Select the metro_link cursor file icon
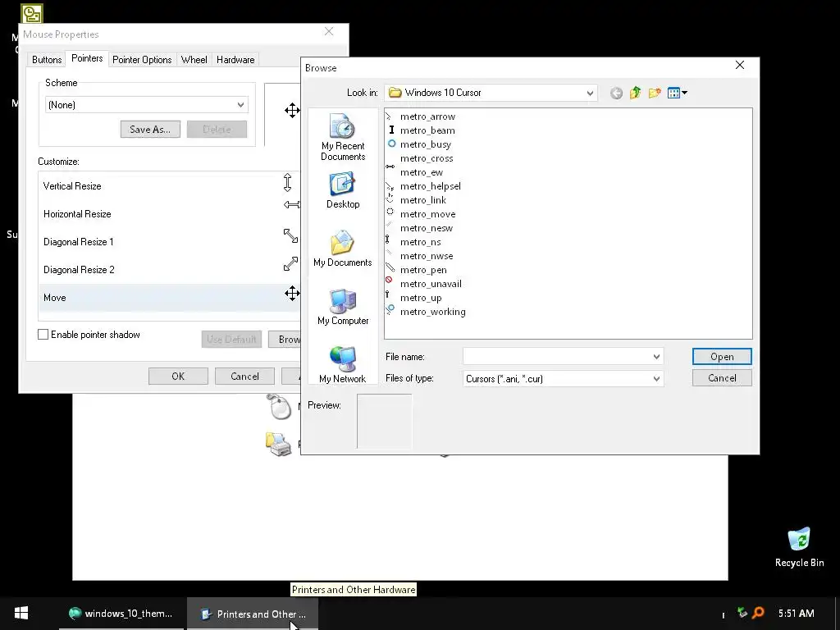This screenshot has width=840, height=630. tap(390, 198)
